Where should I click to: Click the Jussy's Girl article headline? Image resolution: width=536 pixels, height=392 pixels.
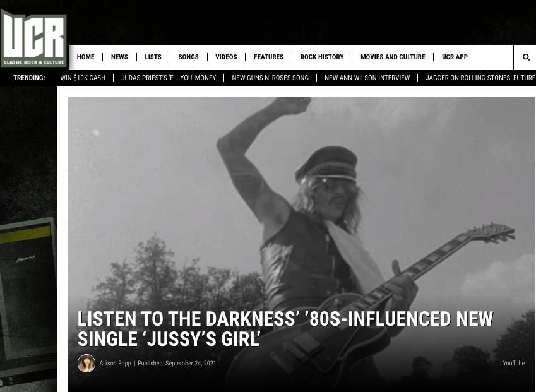click(285, 329)
